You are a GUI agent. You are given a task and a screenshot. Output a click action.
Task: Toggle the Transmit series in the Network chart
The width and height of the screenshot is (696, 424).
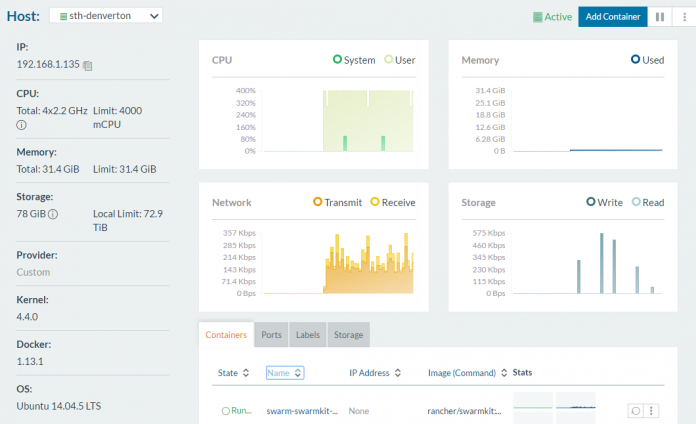317,202
